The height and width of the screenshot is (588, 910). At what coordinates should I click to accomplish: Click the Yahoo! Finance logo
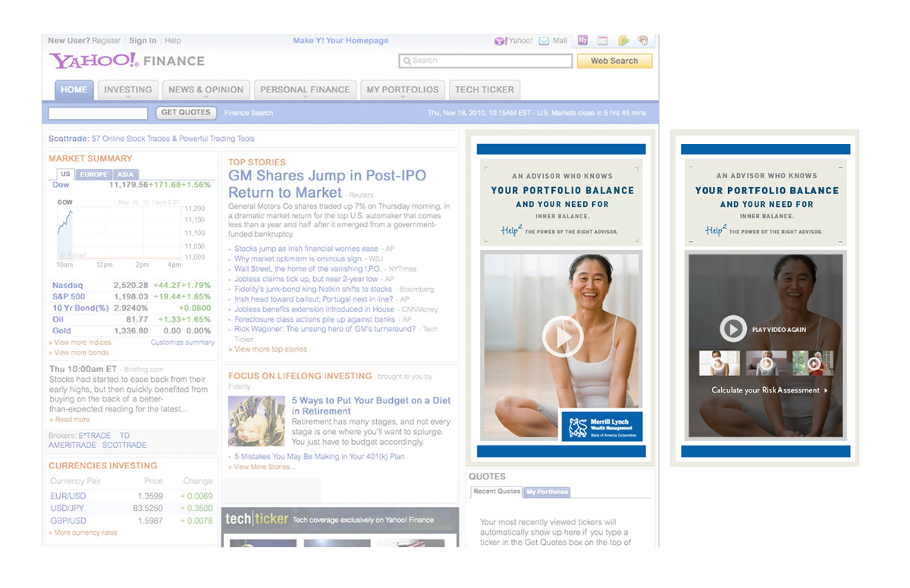(x=127, y=61)
